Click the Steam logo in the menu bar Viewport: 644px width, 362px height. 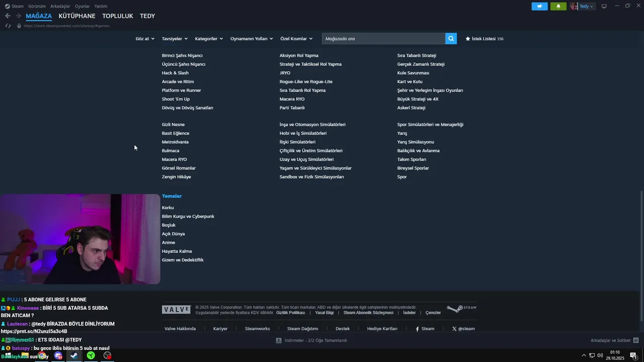[7, 6]
